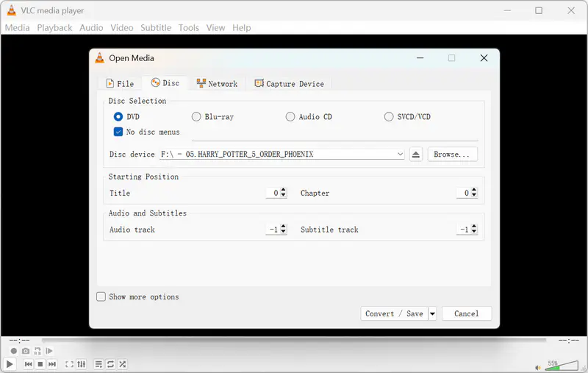Open the Audio menu

pyautogui.click(x=91, y=28)
